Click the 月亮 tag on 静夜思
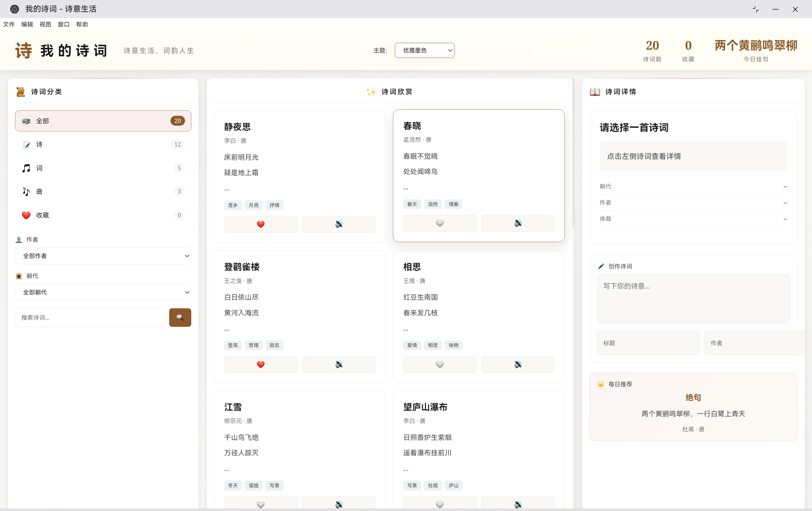This screenshot has height=511, width=812. (x=253, y=205)
